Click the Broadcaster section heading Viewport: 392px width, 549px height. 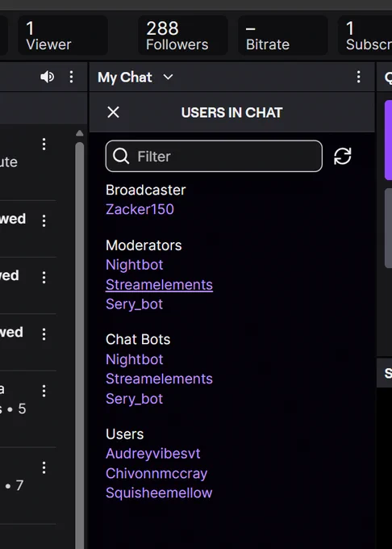point(145,190)
